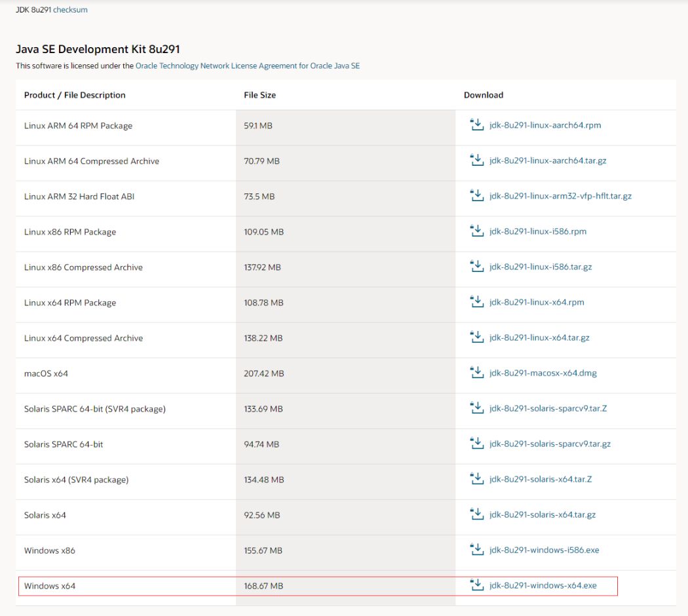Select Linux ARM 32 Hard Float ABI text
The image size is (688, 616).
79,197
